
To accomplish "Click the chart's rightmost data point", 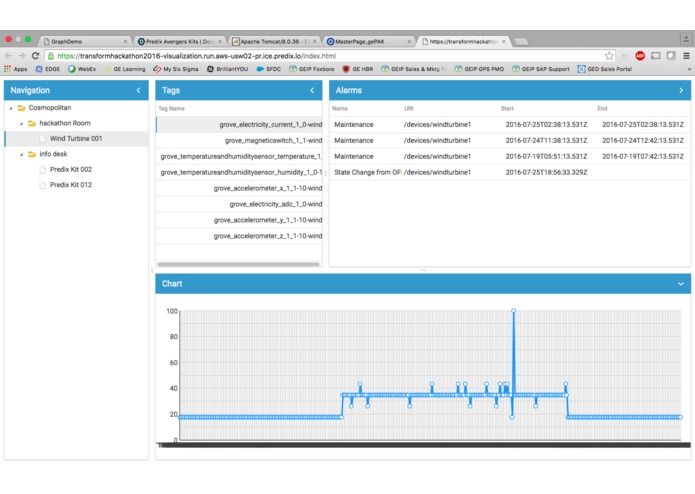I will 680,417.
